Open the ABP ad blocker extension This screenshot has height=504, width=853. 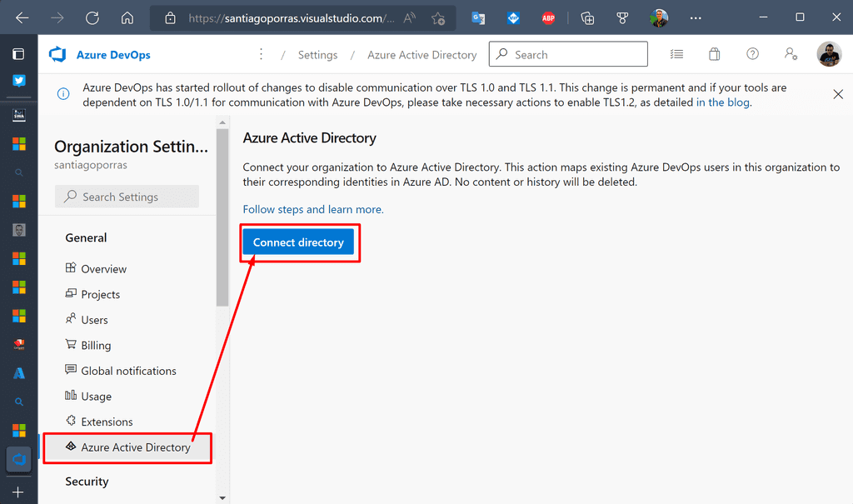point(548,18)
